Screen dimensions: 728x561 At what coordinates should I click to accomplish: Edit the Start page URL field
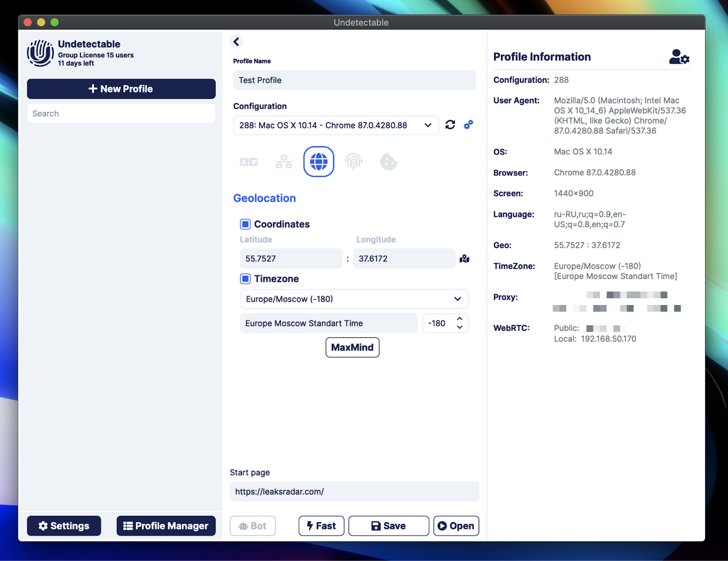click(x=354, y=491)
